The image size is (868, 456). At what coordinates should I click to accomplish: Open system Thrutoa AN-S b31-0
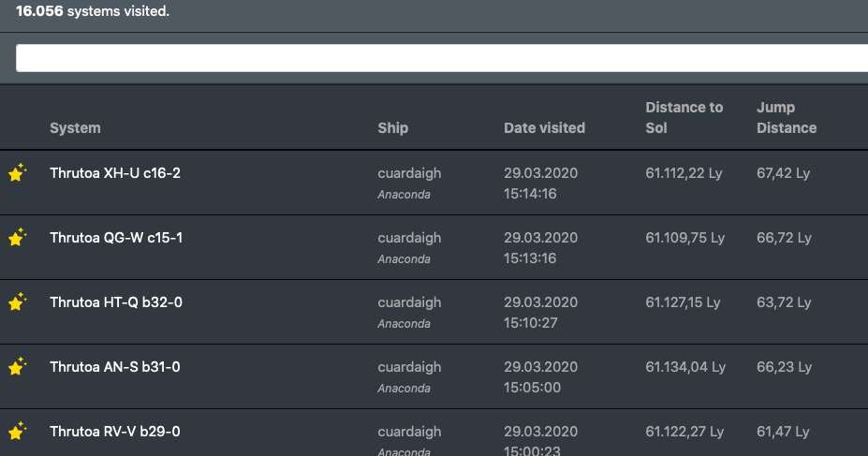tap(115, 367)
